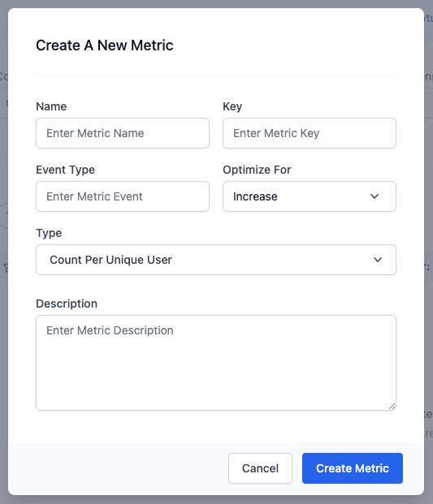Click the blue Create Metric button
Image resolution: width=433 pixels, height=504 pixels.
(353, 468)
